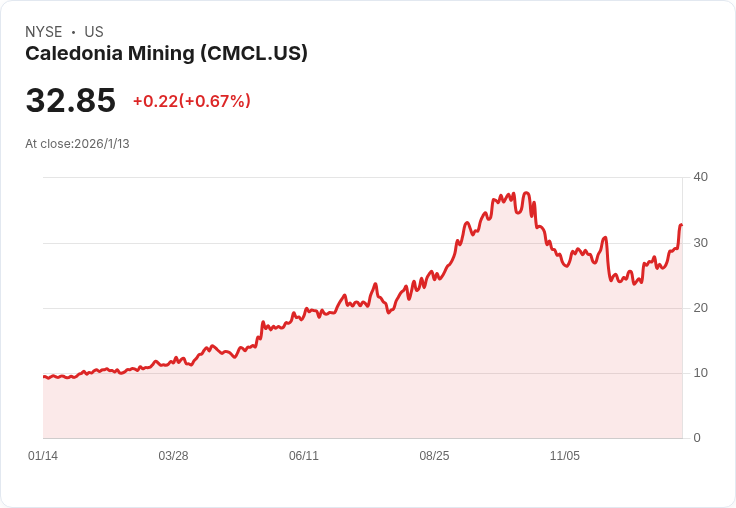The height and width of the screenshot is (508, 736).
Task: Click the 0 price axis label
Action: click(697, 438)
